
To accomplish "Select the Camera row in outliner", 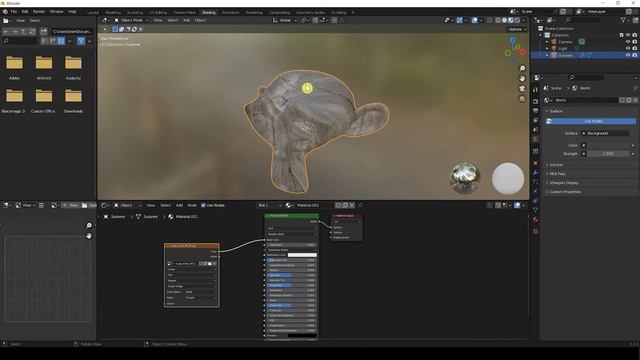I will (565, 42).
